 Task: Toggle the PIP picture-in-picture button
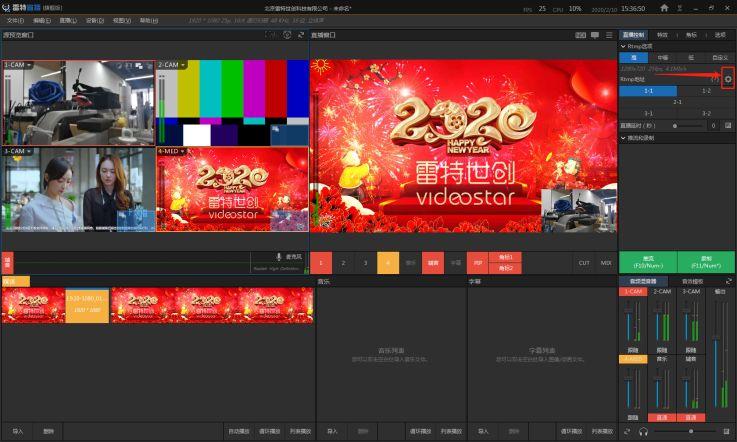(x=478, y=263)
